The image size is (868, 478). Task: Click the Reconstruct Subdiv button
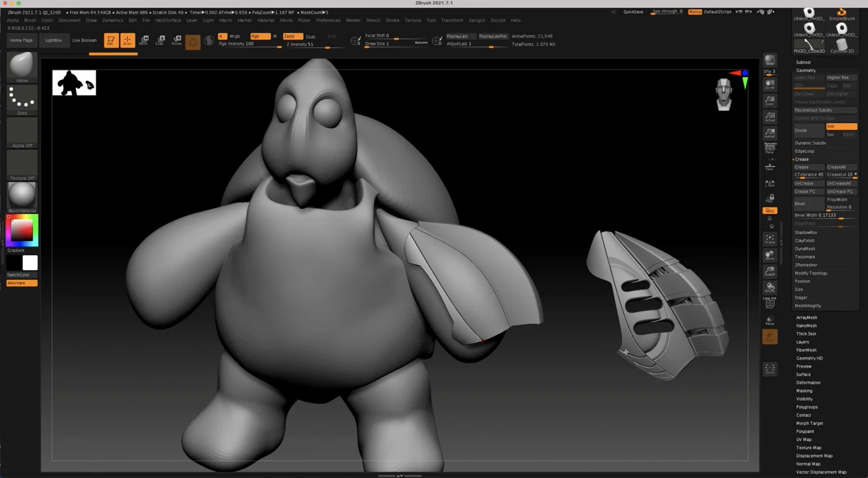(x=826, y=110)
